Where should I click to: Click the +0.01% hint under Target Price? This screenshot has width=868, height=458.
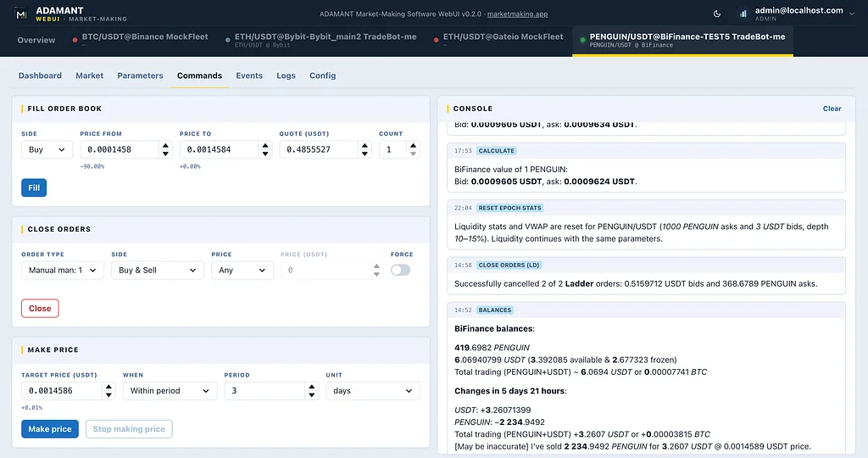tap(31, 408)
